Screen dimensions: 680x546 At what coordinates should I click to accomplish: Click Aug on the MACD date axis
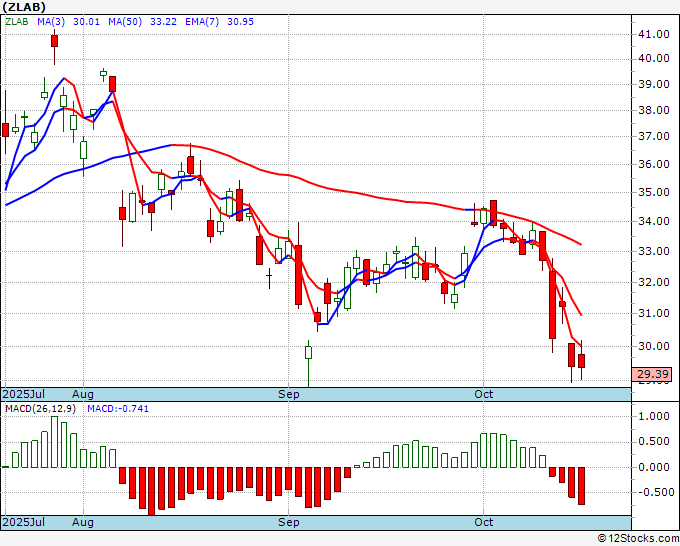[83, 522]
